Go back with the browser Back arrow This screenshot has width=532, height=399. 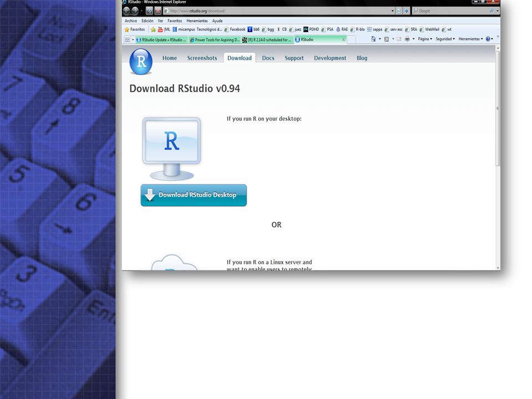(x=126, y=11)
